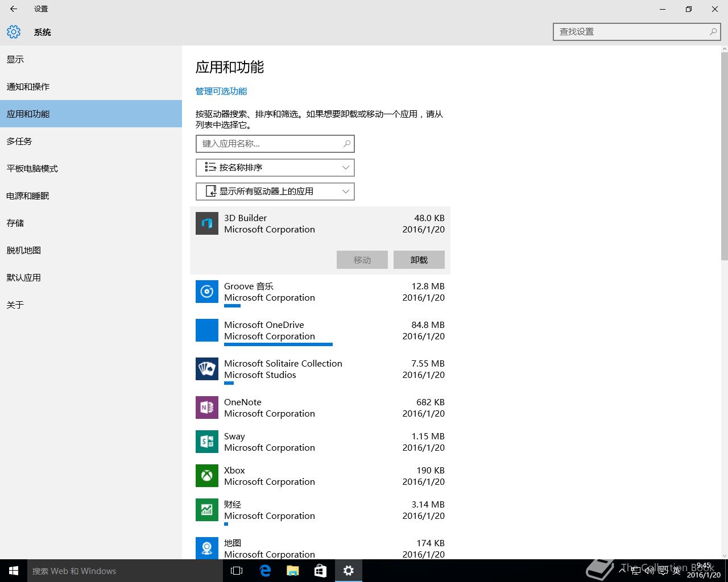
Task: Click the back arrow in the title bar
Action: coord(14,9)
